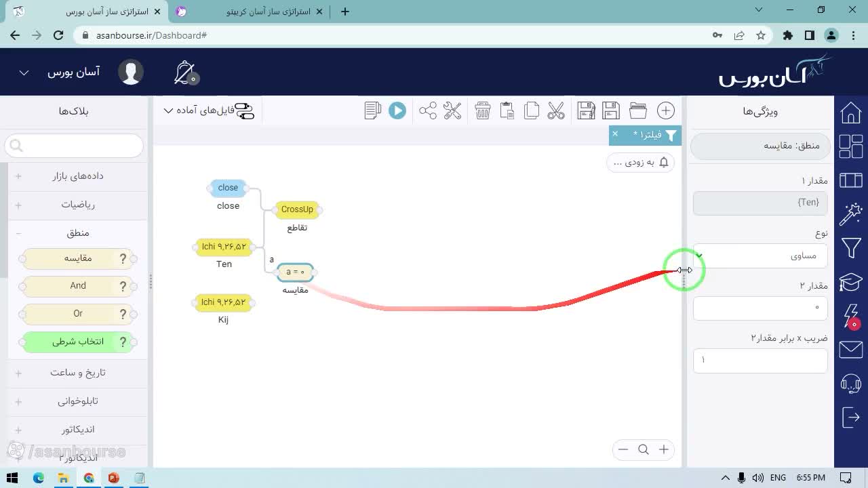Select the a = ۰ comparison node

coord(295,272)
